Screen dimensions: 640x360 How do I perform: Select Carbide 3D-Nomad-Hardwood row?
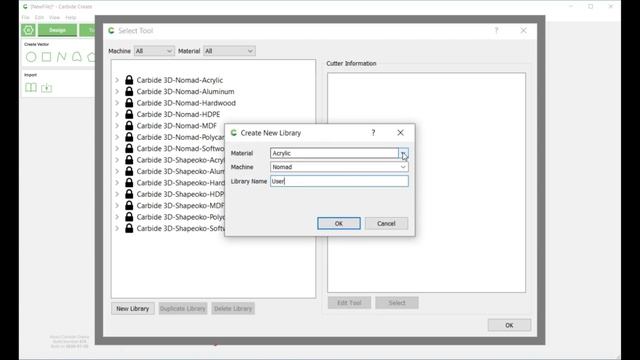(x=186, y=103)
